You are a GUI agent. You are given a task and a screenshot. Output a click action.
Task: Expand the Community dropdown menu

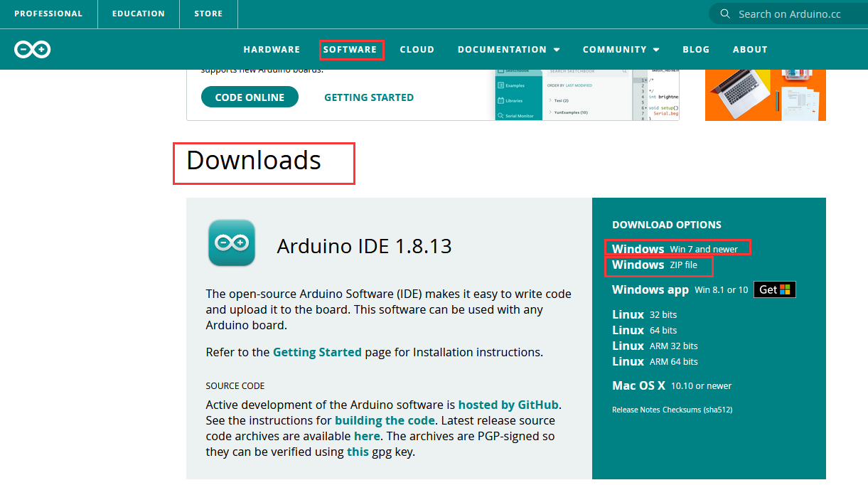(621, 50)
